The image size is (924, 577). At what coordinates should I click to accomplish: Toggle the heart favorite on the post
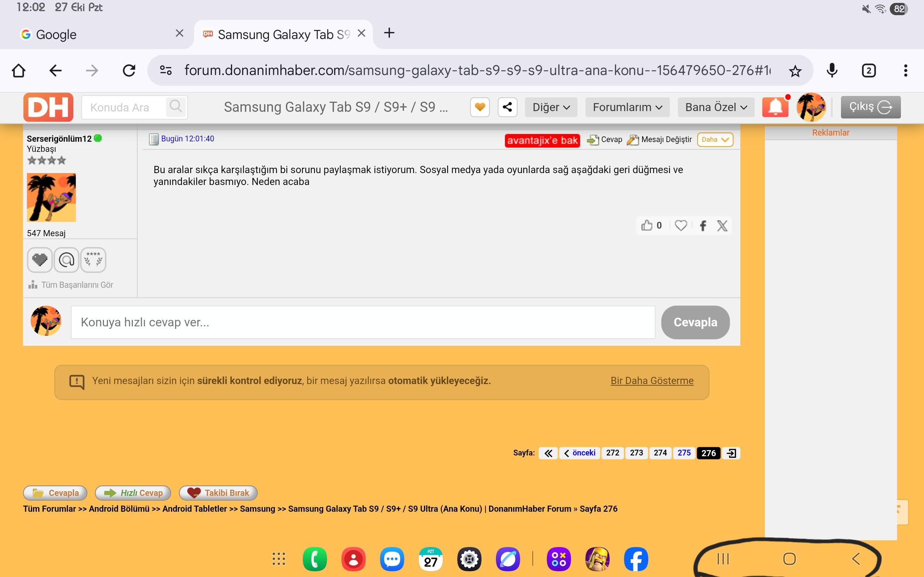681,225
